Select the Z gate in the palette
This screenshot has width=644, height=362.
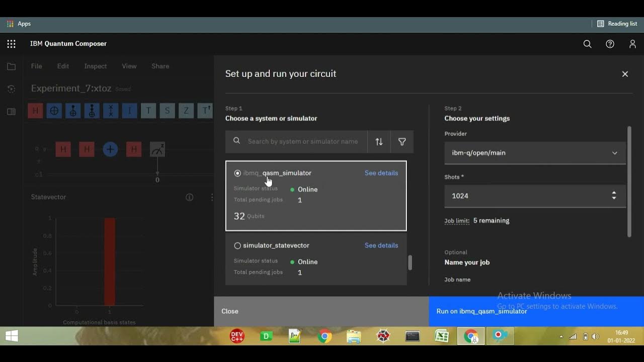[x=186, y=111]
